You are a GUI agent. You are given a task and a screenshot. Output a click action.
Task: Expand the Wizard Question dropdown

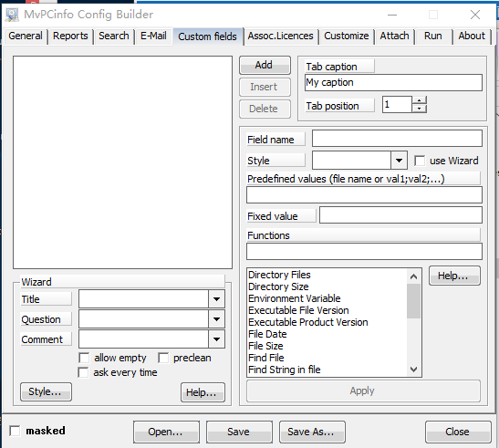tap(217, 319)
